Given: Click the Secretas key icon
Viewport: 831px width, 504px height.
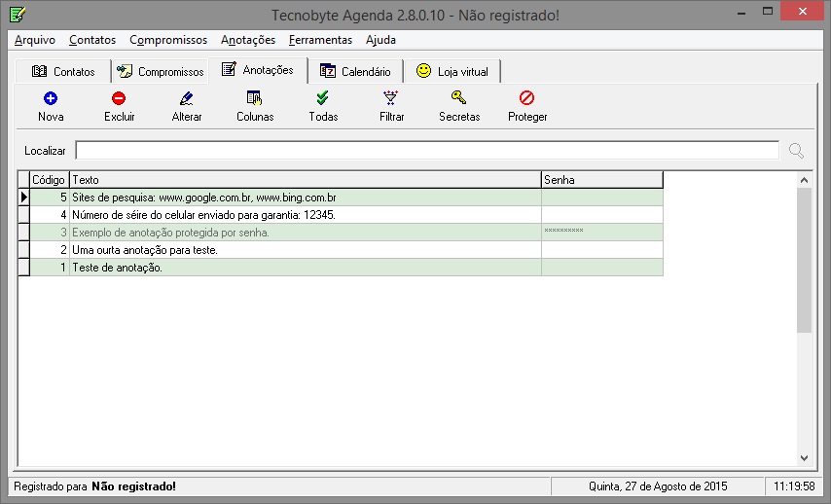Looking at the screenshot, I should (459, 98).
